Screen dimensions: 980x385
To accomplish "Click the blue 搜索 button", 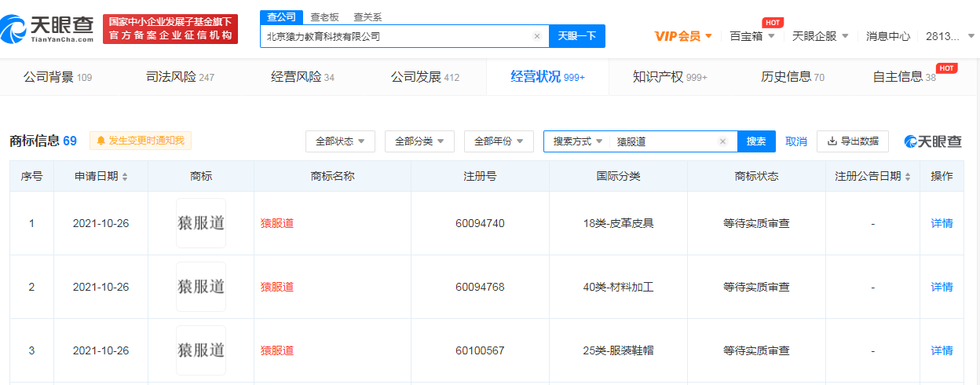I will [x=756, y=141].
